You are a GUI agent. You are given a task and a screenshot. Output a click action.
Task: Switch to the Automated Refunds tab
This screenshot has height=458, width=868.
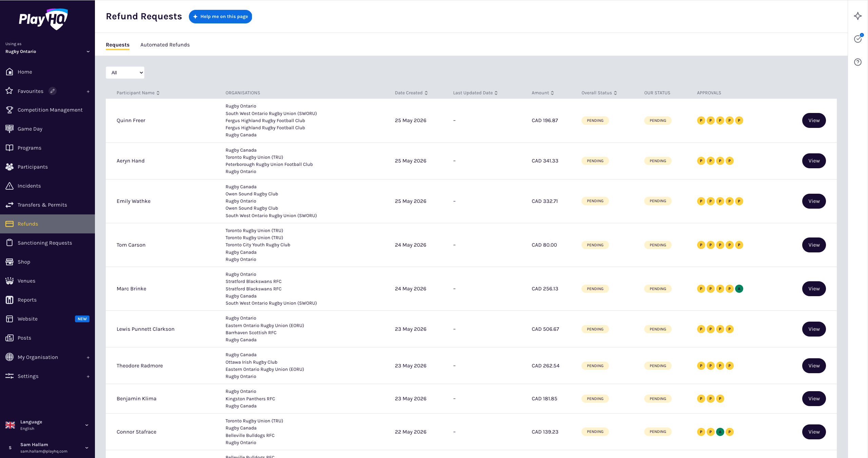coord(165,45)
